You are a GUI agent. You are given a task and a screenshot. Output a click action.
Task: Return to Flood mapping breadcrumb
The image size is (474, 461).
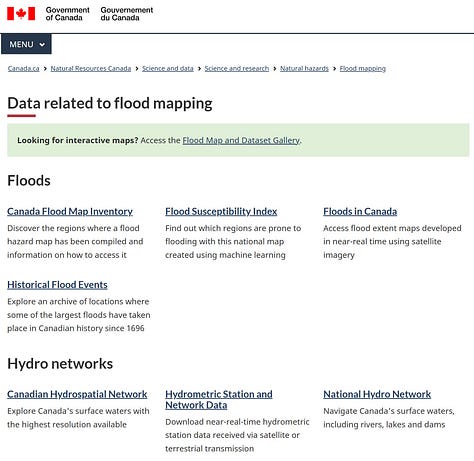click(363, 68)
